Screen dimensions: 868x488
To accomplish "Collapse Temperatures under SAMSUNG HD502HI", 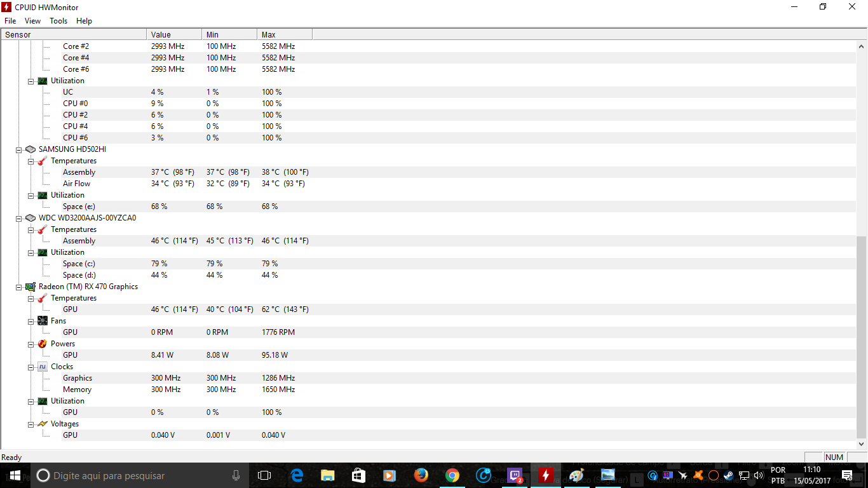I will [x=31, y=161].
